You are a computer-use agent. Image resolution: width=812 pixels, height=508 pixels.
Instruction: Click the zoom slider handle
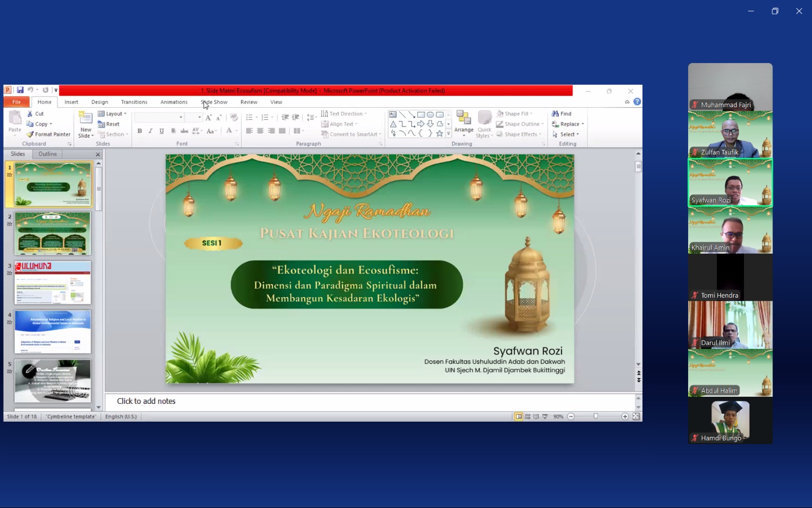pyautogui.click(x=596, y=417)
